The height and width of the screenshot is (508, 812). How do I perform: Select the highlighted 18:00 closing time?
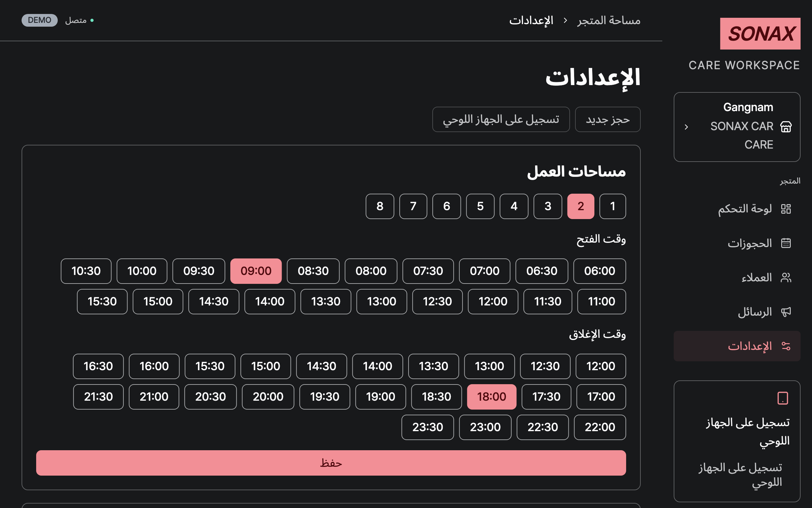pos(492,397)
